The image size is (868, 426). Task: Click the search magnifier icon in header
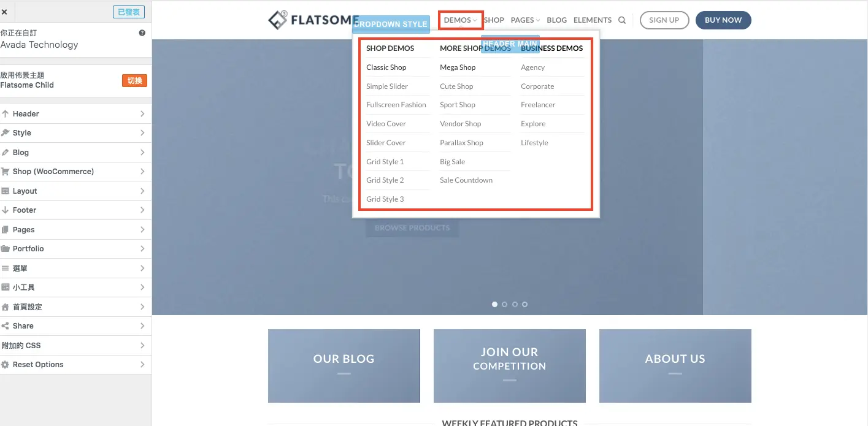tap(622, 20)
